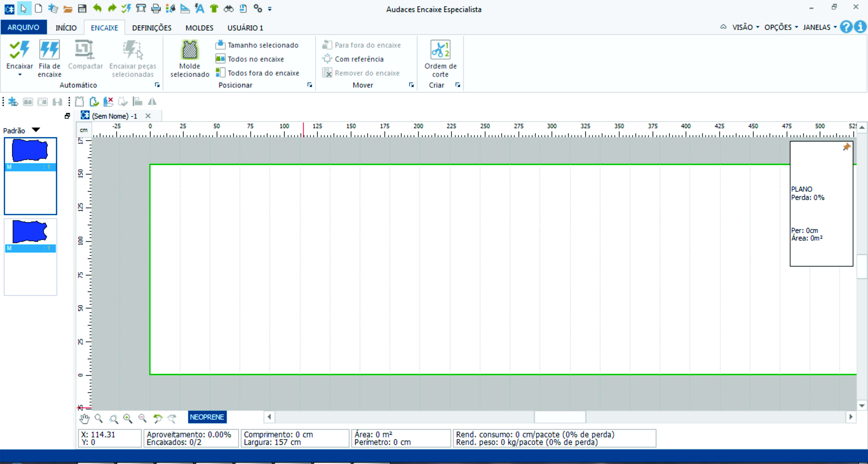Image resolution: width=868 pixels, height=464 pixels.
Task: Select the arrow pointer tool
Action: pos(24,8)
